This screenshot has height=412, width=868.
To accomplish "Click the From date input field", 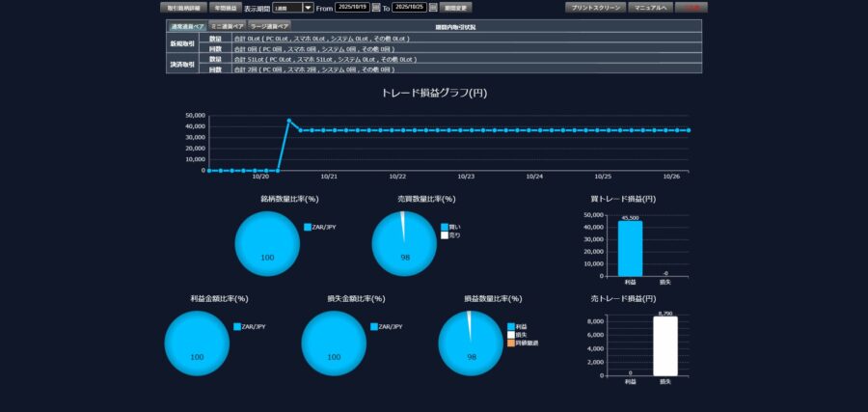I will pos(352,8).
